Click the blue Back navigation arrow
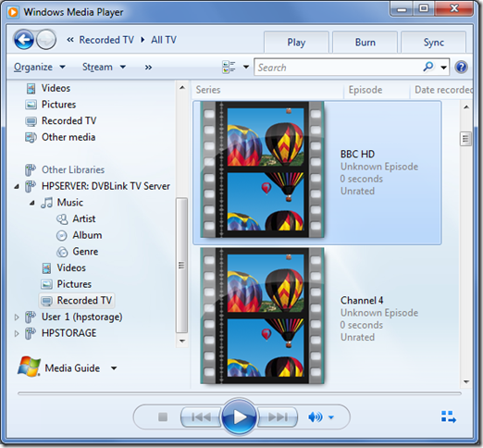 (x=24, y=40)
